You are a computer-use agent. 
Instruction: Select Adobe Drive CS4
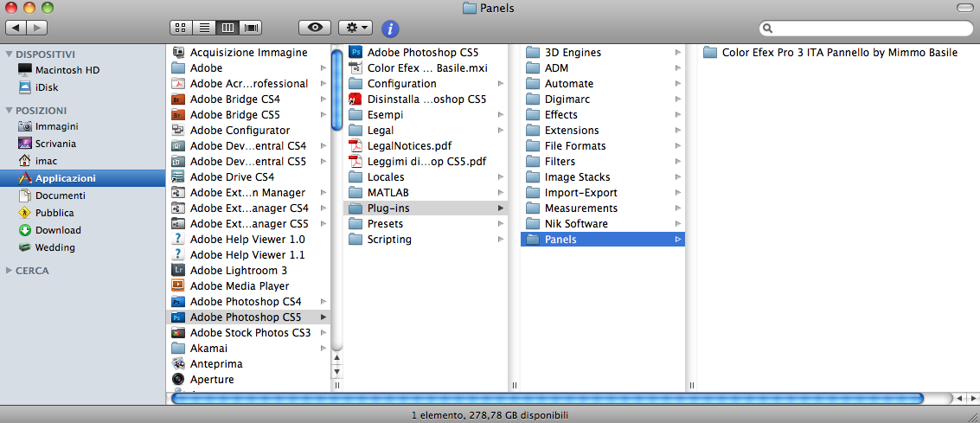point(248,176)
